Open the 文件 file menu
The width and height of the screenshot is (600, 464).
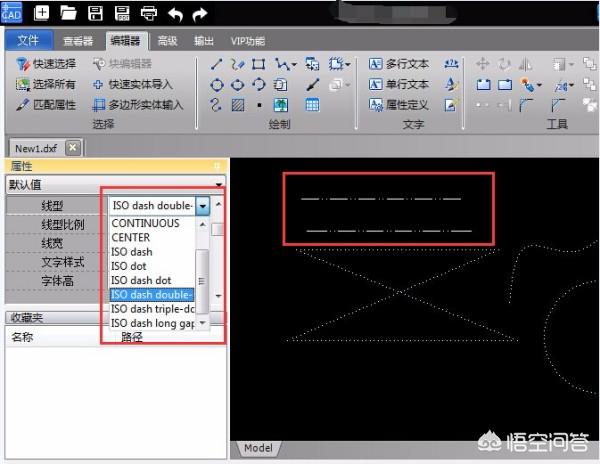28,41
